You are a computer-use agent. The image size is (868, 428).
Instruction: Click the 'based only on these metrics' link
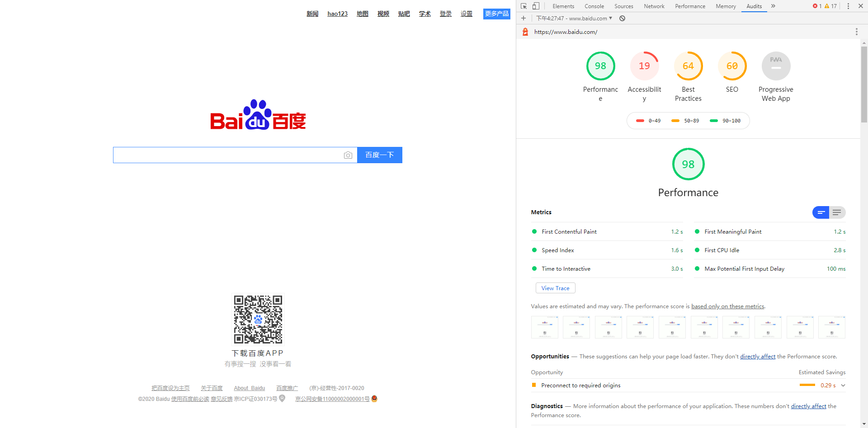[727, 306]
